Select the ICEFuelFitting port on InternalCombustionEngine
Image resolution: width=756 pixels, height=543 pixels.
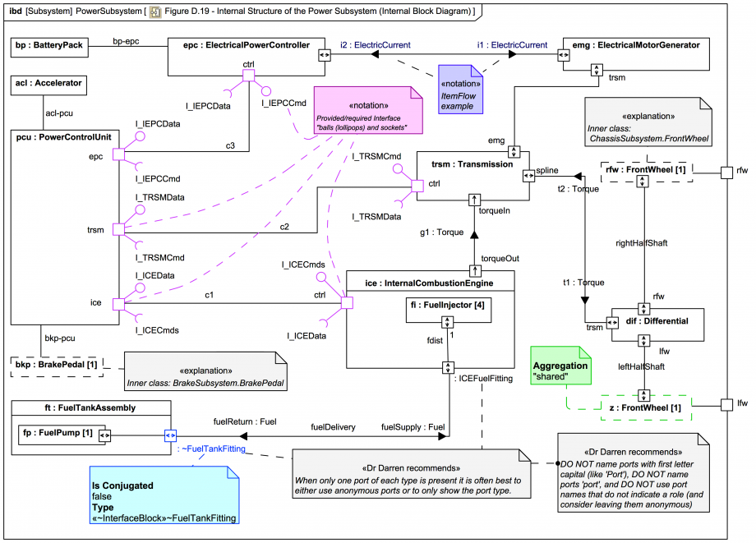(x=448, y=367)
